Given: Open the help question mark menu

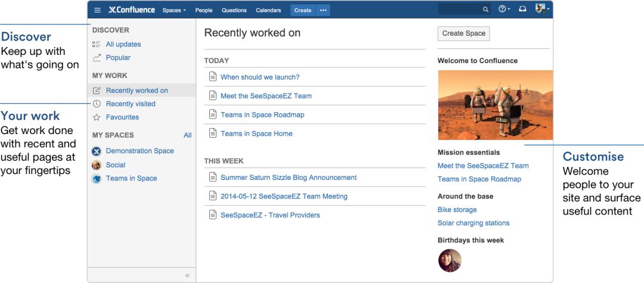Looking at the screenshot, I should pyautogui.click(x=504, y=9).
